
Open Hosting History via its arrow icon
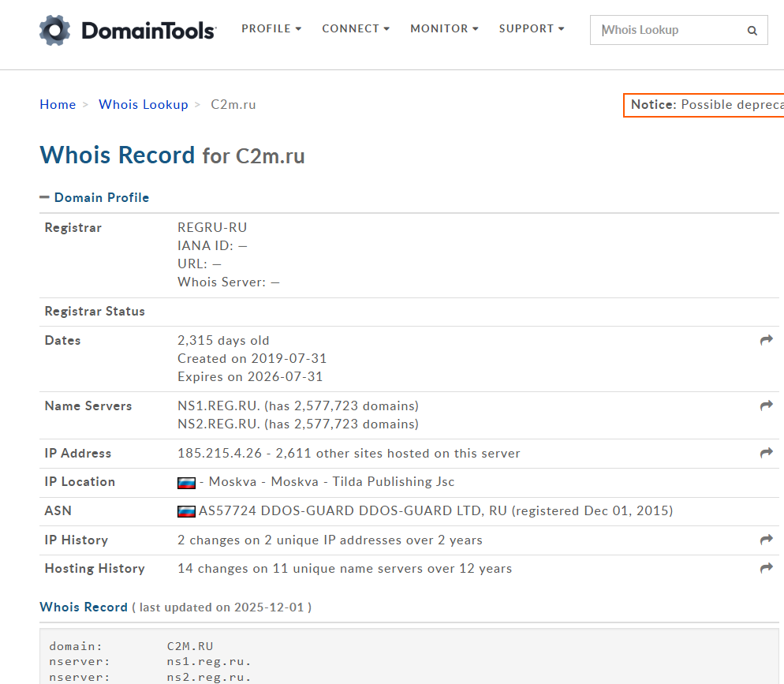[766, 568]
